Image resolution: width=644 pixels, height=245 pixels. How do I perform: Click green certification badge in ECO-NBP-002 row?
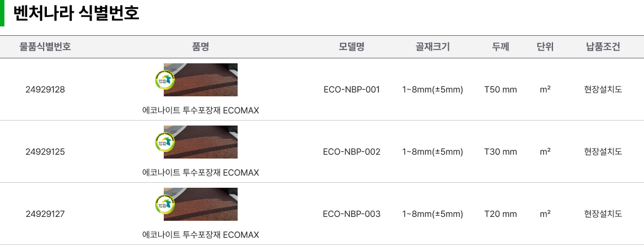(164, 143)
